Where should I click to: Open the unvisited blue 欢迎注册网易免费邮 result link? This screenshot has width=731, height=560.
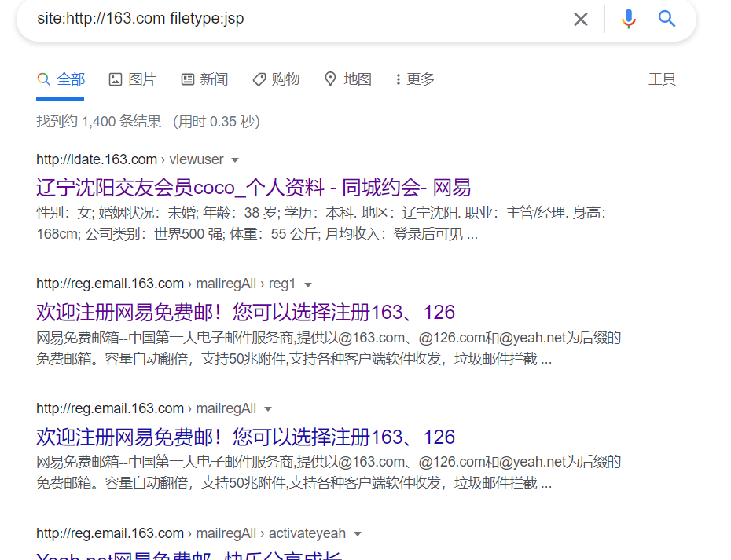tap(246, 437)
